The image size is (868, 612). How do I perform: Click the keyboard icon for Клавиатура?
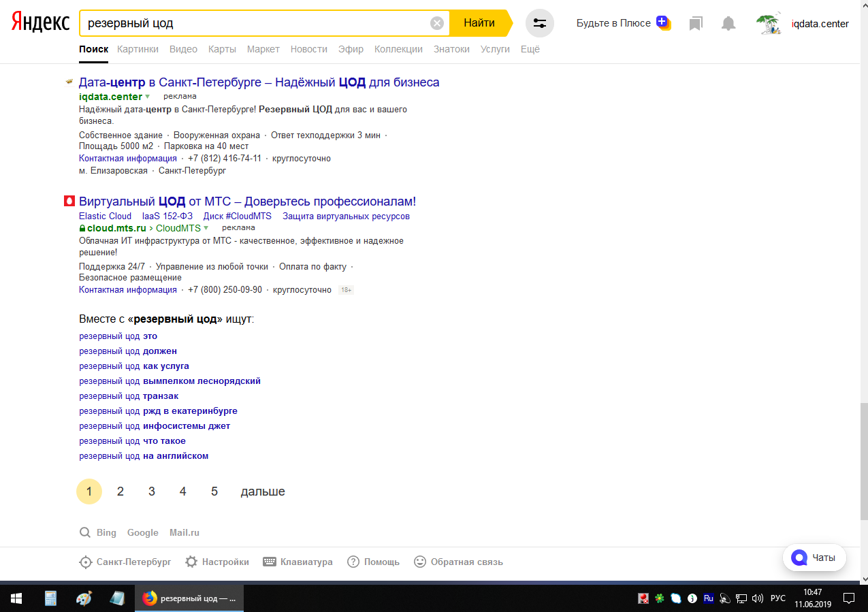tap(270, 562)
